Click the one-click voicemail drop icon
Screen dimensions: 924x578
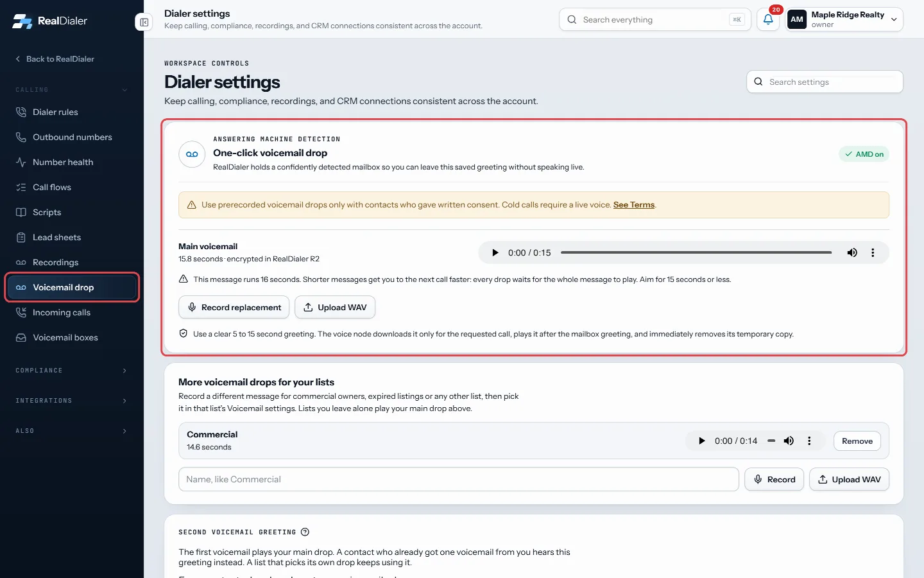(192, 154)
